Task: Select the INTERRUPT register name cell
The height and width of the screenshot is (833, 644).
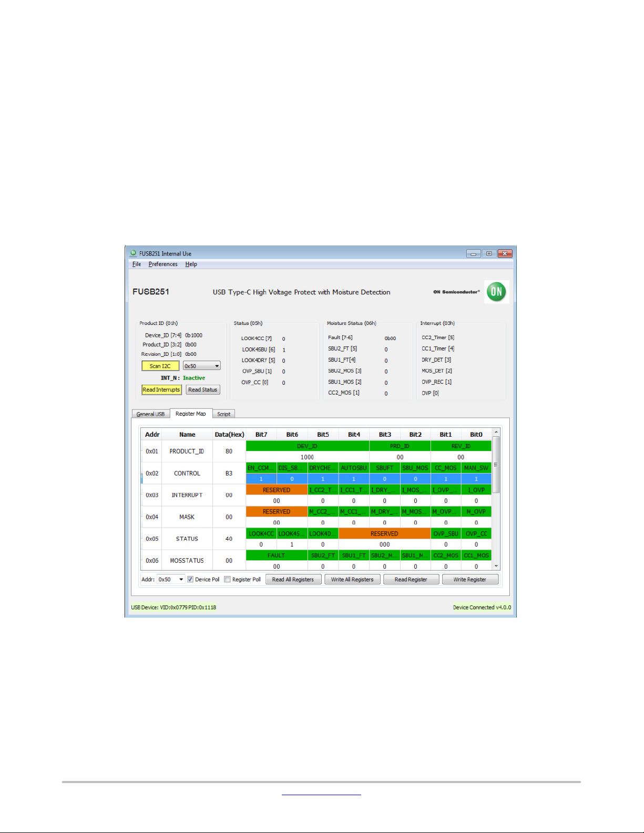Action: tap(187, 495)
